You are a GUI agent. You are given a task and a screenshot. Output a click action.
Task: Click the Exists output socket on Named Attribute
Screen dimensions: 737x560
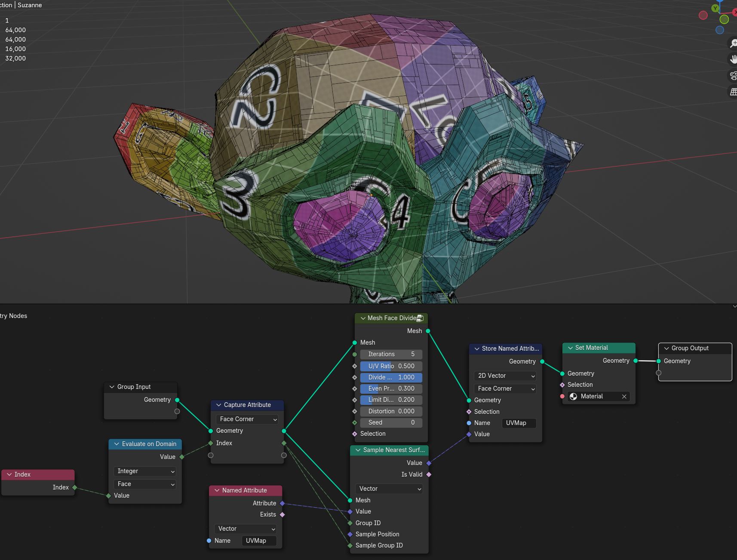(282, 514)
